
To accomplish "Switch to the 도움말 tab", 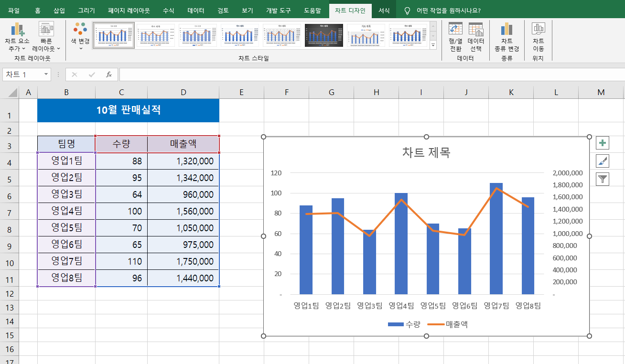I will [312, 10].
